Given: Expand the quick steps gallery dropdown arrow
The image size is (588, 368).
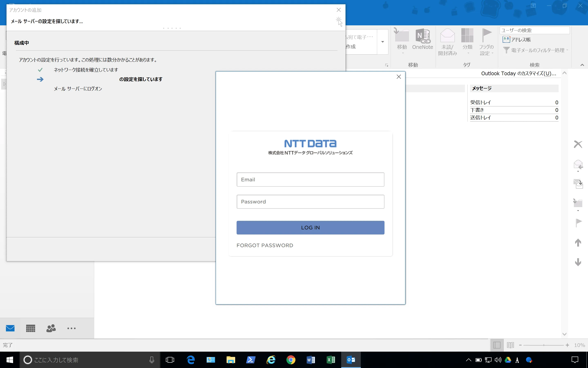Looking at the screenshot, I should coord(382,42).
